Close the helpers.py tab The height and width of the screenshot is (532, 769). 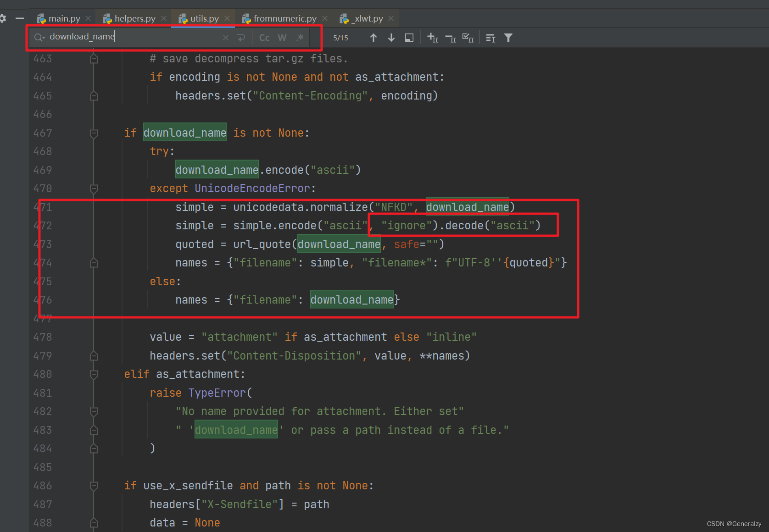coord(164,18)
